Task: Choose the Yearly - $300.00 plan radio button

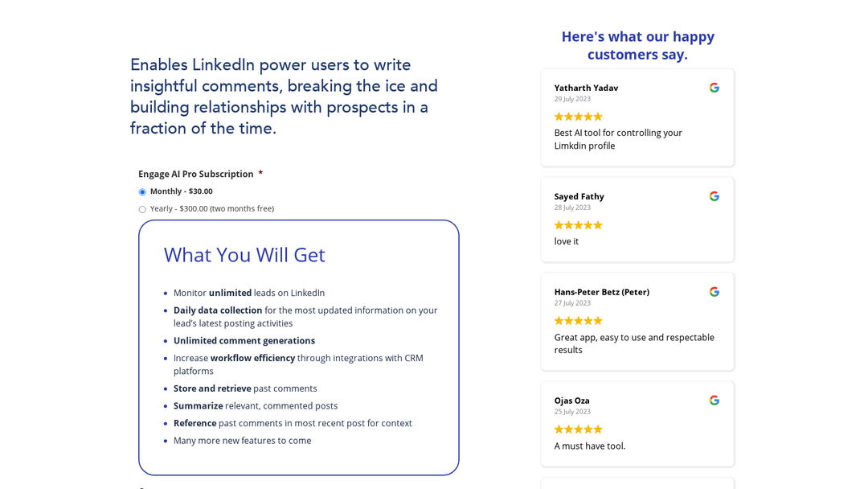Action: [142, 209]
